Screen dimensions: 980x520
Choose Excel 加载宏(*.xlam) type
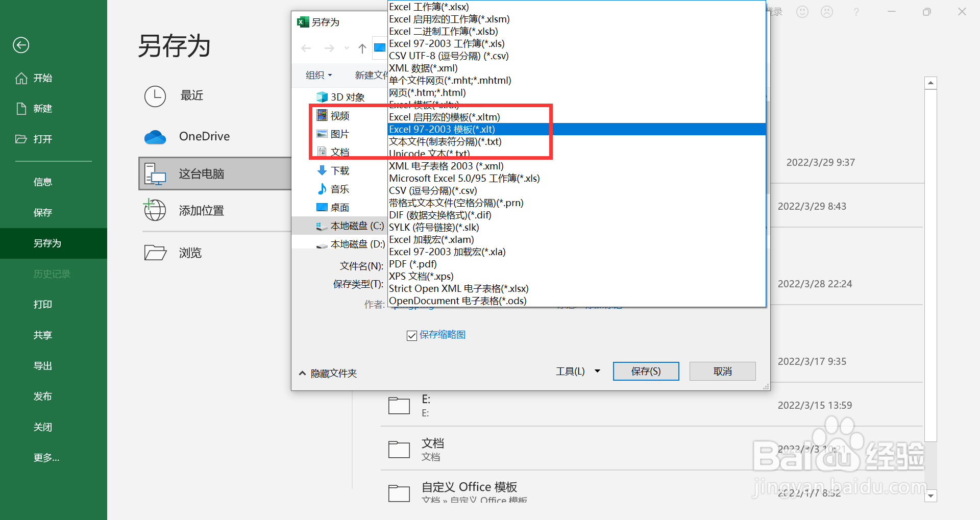pyautogui.click(x=577, y=239)
